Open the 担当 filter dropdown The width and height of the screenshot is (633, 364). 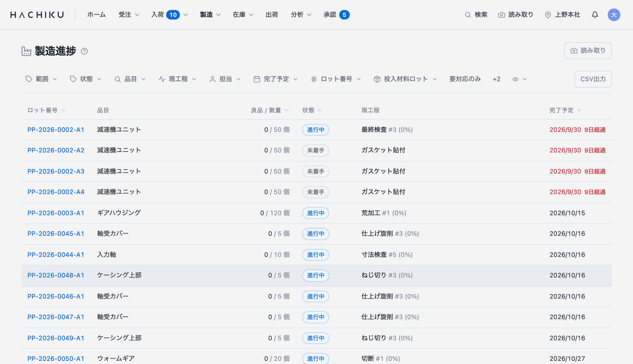(225, 79)
